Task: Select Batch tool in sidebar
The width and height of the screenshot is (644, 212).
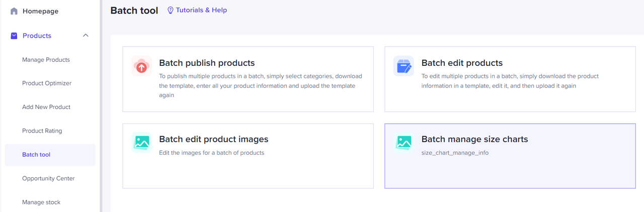Action: pyautogui.click(x=36, y=155)
